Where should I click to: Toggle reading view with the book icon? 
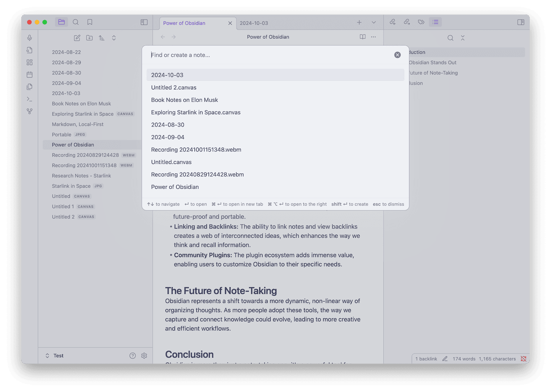click(x=362, y=37)
